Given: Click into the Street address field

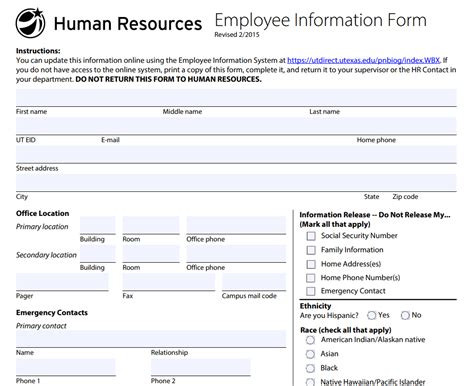Looking at the screenshot, I should click(236, 154).
